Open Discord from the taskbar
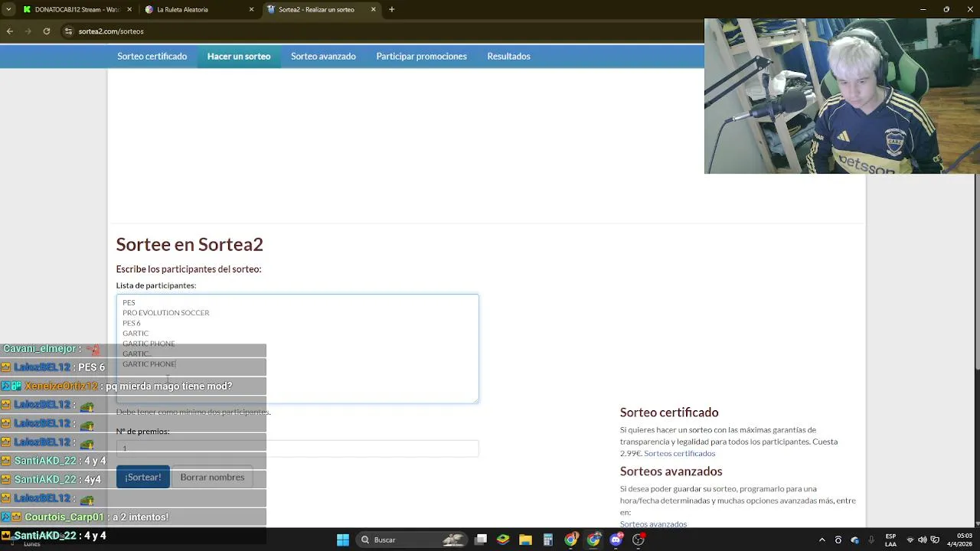 click(616, 540)
